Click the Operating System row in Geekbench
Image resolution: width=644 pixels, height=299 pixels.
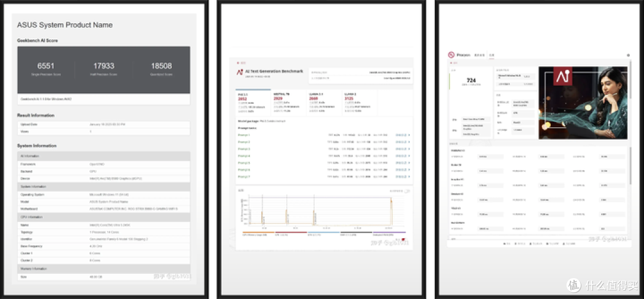(x=104, y=195)
